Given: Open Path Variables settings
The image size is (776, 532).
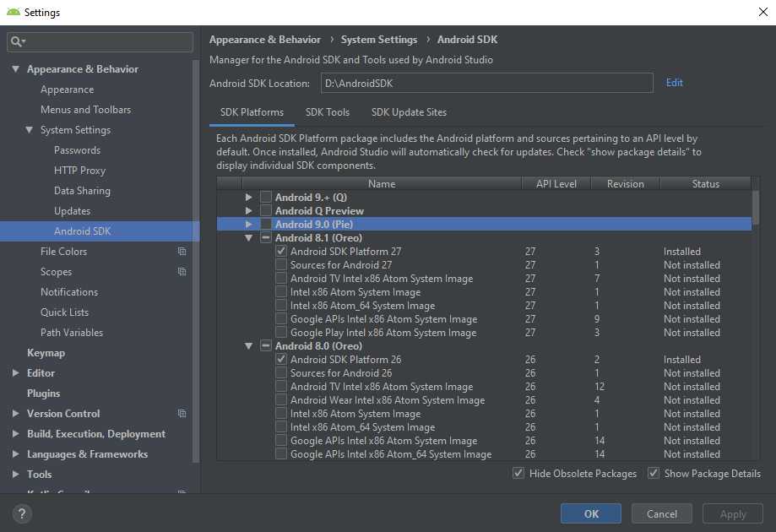Looking at the screenshot, I should tap(72, 333).
